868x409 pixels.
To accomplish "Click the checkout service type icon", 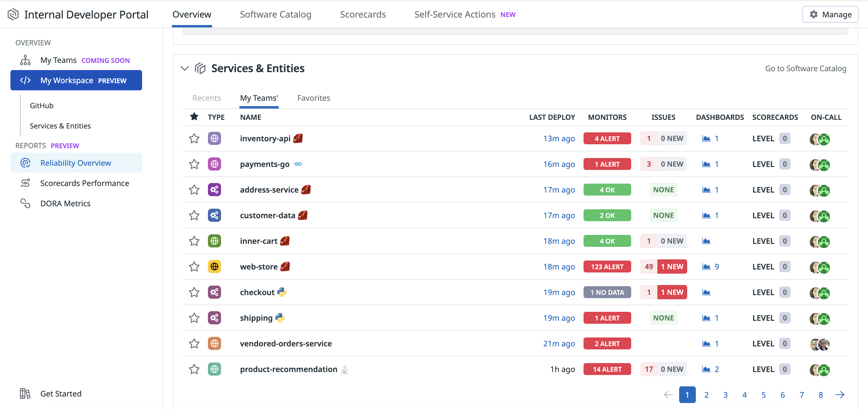I will (x=214, y=292).
